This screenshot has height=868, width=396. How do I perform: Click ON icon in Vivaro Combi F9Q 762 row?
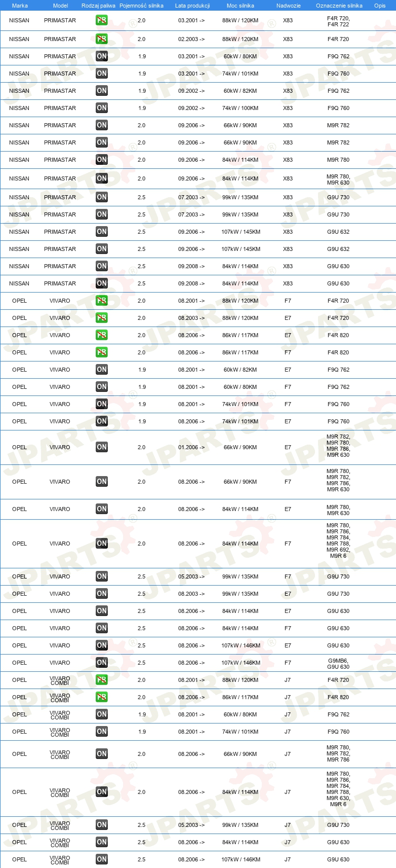click(x=102, y=714)
